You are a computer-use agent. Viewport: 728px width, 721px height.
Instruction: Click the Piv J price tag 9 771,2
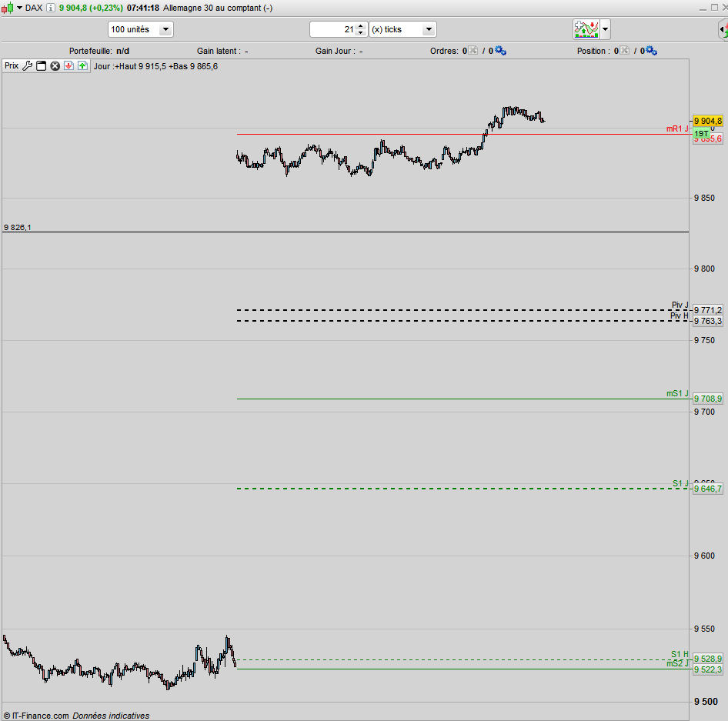coord(708,310)
